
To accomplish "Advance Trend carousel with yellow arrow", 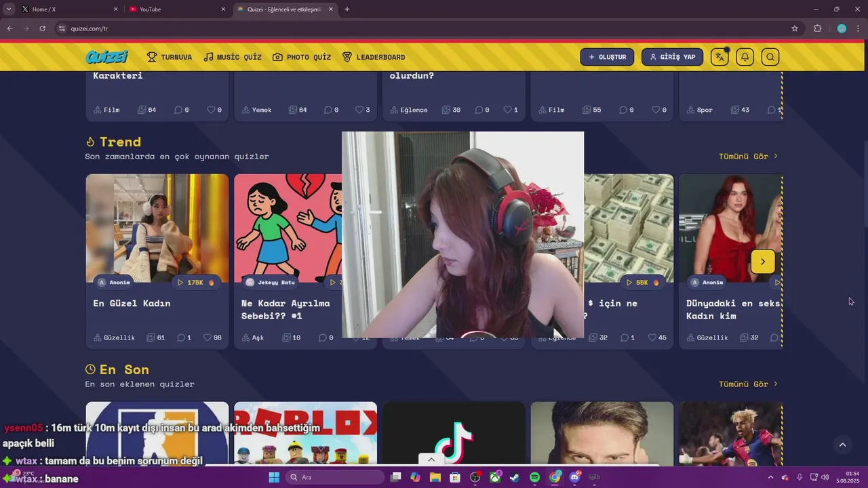I will click(763, 262).
